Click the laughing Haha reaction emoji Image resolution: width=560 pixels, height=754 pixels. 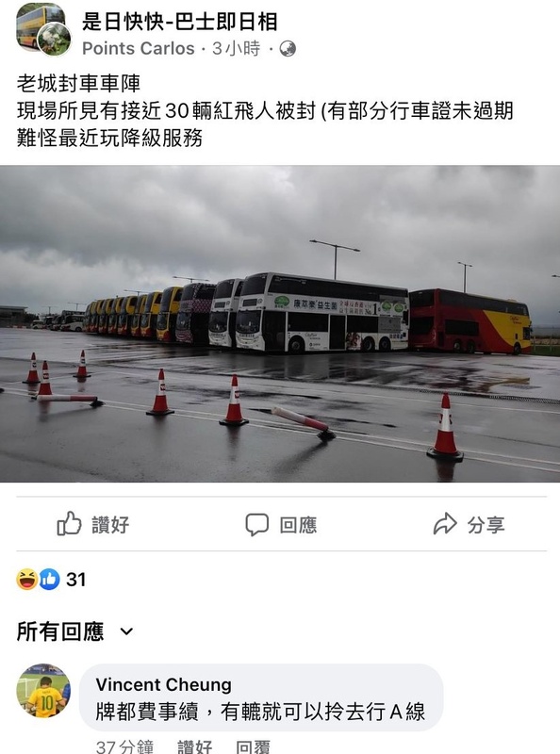pyautogui.click(x=27, y=579)
